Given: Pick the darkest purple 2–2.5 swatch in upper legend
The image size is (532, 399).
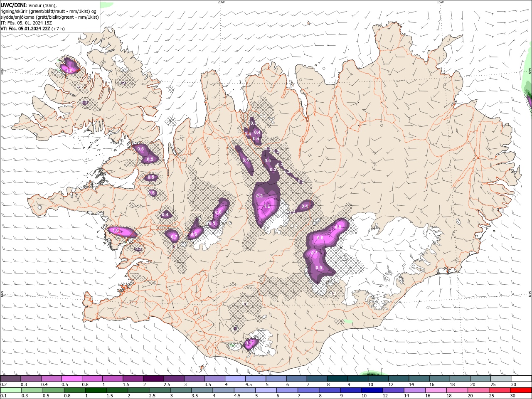Looking at the screenshot, I should coord(153,379).
